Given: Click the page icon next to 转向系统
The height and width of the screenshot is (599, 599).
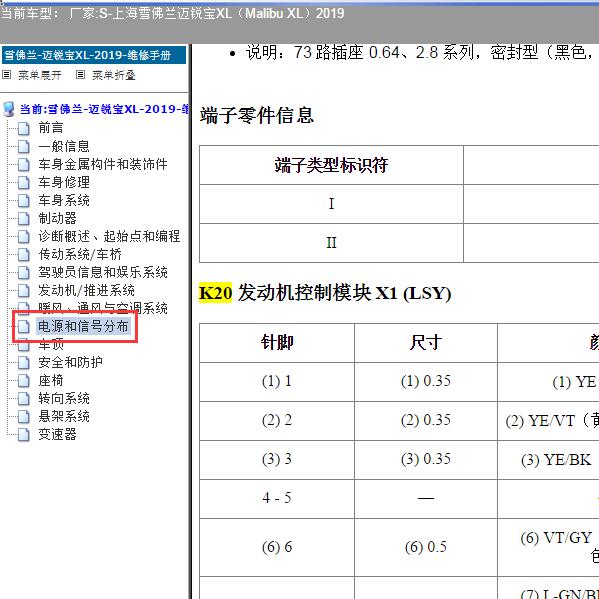Looking at the screenshot, I should (24, 398).
